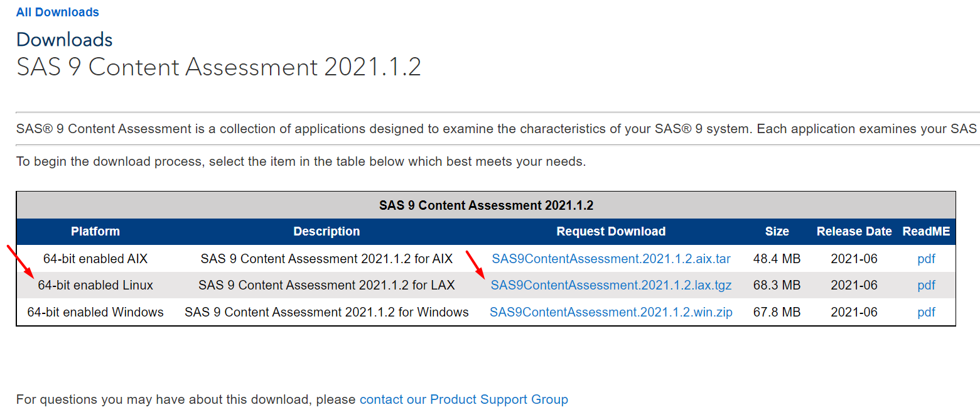
Task: Open the Linux ReadME pdf link
Action: click(926, 285)
